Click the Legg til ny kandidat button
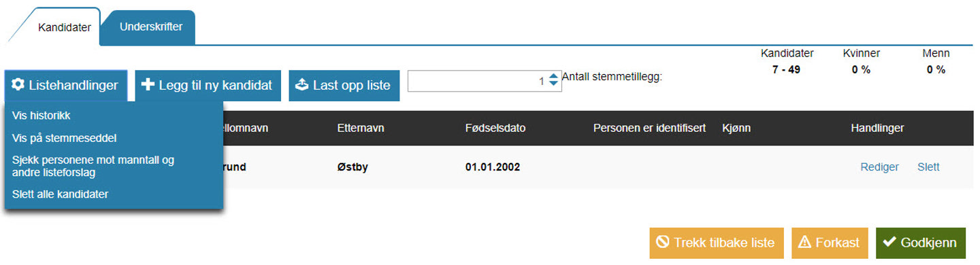 click(x=208, y=86)
